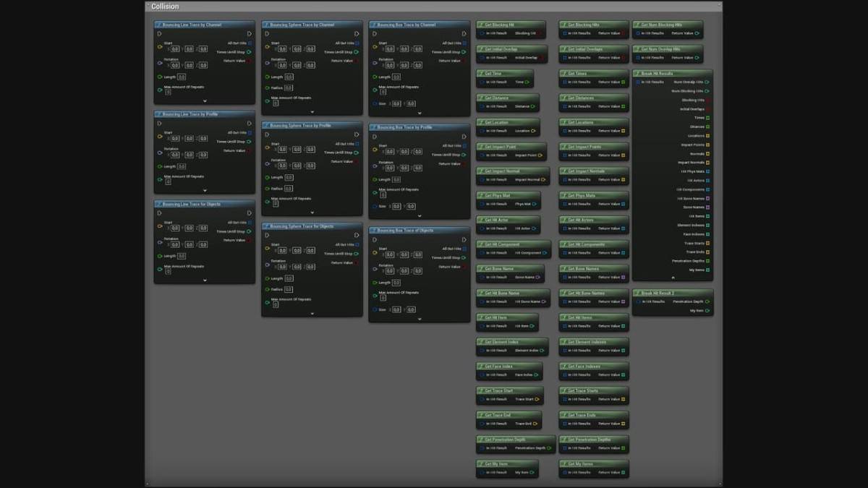868x488 pixels.
Task: Click Length field in Bouncing Sphere Trace by Channel
Action: (x=289, y=77)
